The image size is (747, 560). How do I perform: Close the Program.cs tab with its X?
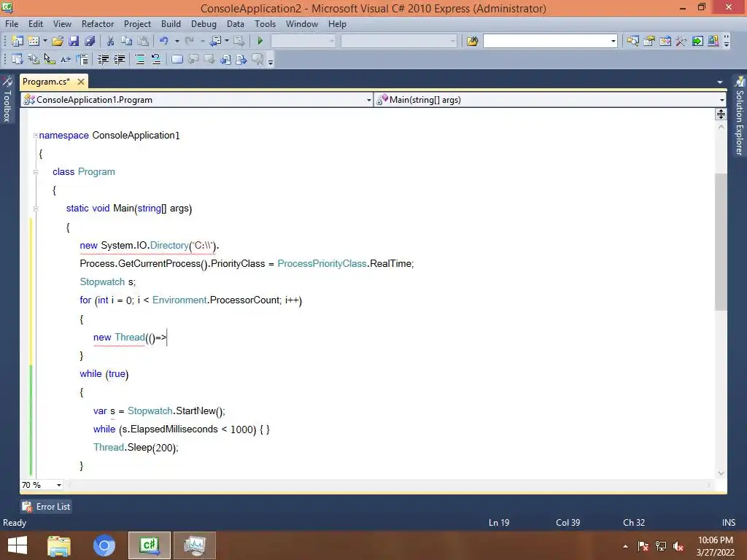coord(81,82)
